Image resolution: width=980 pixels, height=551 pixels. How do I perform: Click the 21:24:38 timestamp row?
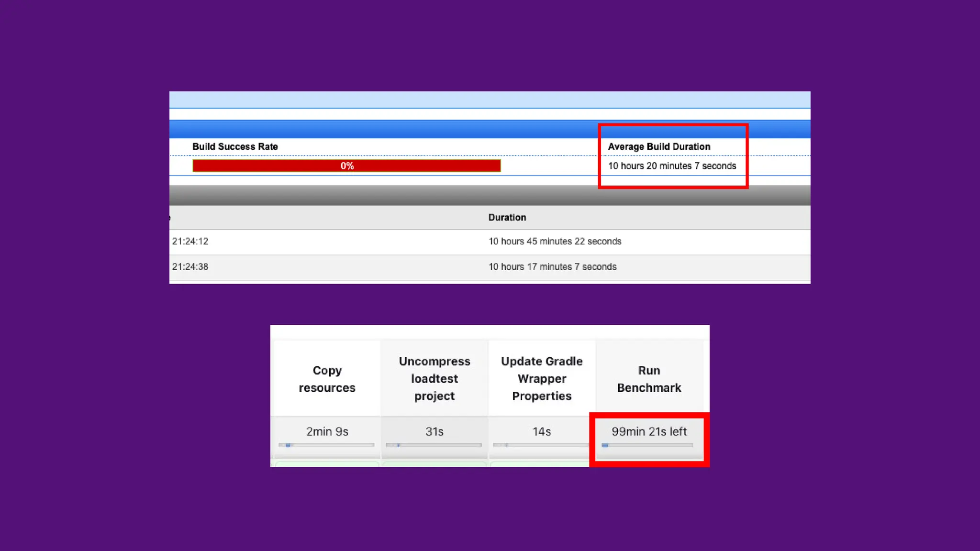click(x=190, y=267)
